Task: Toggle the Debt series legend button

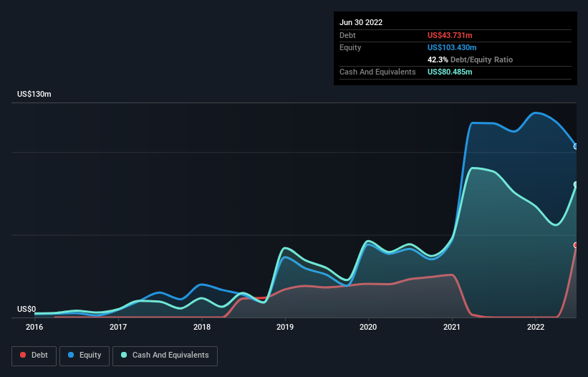Action: (x=34, y=355)
